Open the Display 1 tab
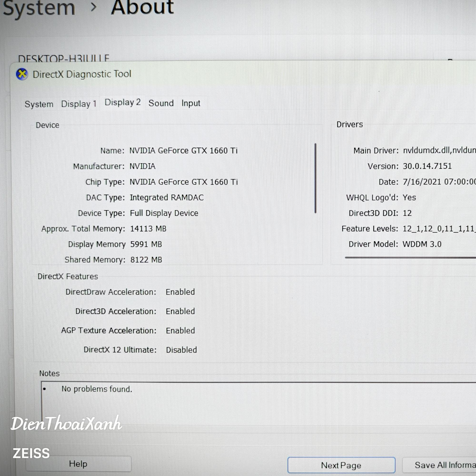Screen dimensions: 476x476 pos(79,104)
